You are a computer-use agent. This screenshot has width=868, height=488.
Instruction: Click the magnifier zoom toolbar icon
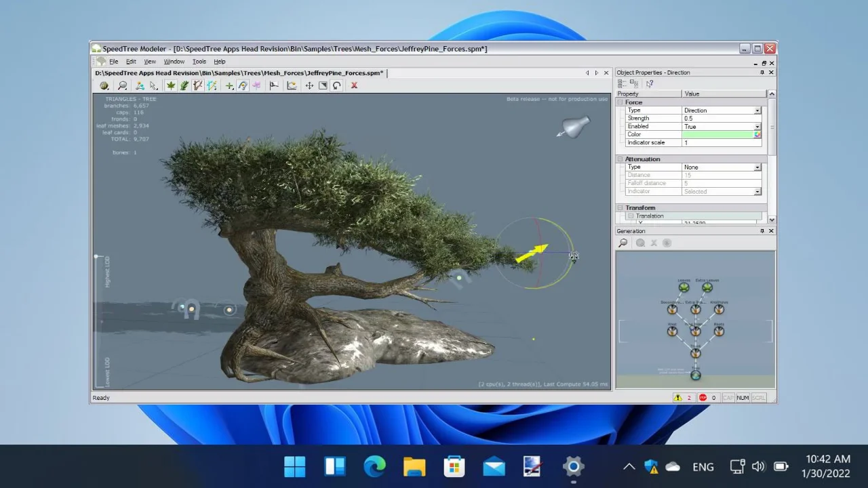click(122, 85)
